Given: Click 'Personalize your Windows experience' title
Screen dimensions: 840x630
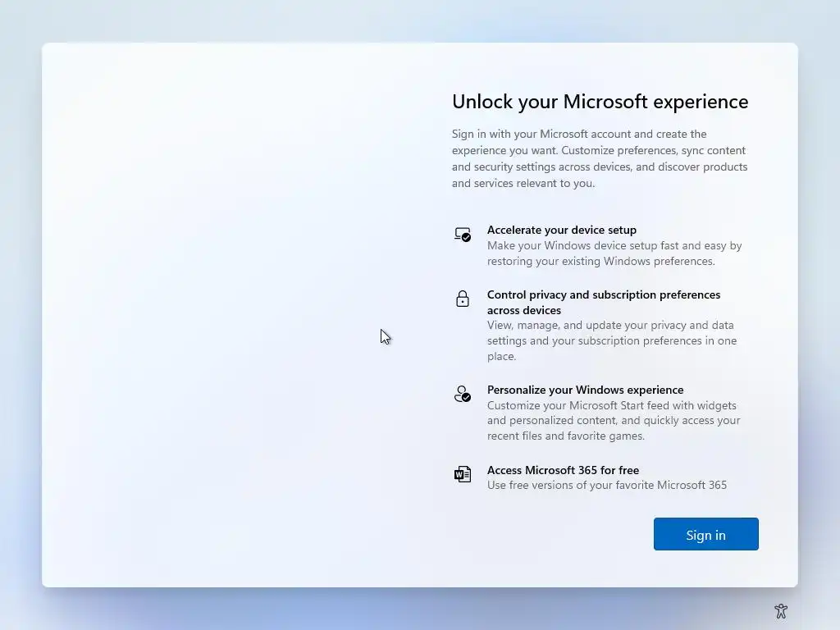Looking at the screenshot, I should (x=585, y=390).
